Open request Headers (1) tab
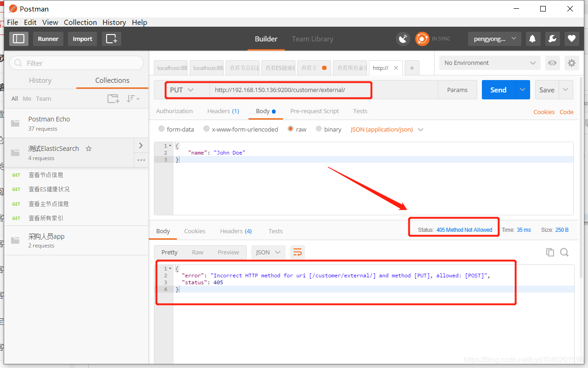588x368 pixels. coord(223,111)
